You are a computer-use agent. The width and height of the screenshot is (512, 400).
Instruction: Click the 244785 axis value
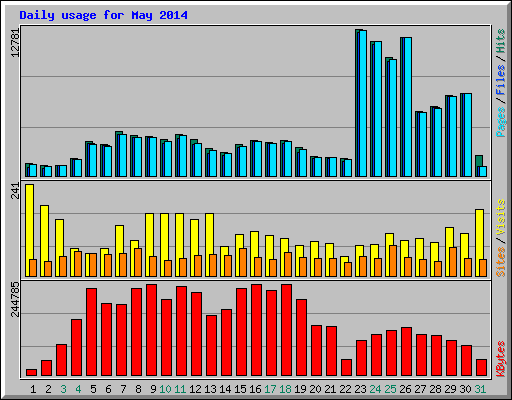(x=16, y=299)
